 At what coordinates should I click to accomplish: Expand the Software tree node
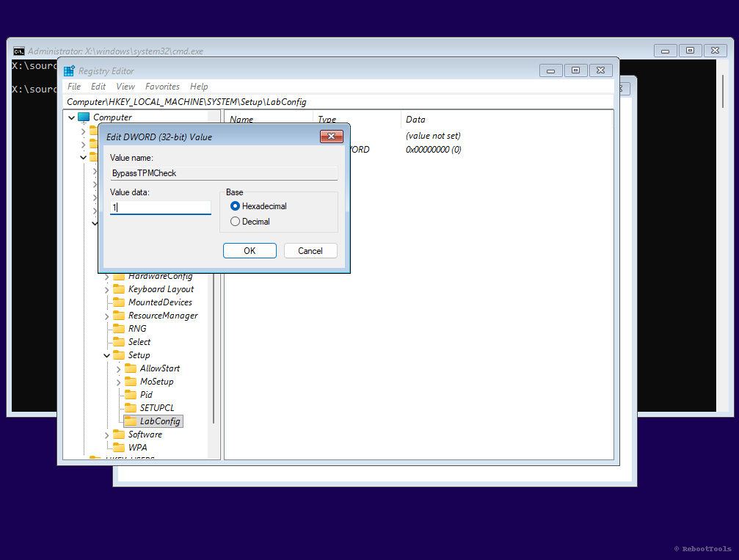tap(107, 434)
